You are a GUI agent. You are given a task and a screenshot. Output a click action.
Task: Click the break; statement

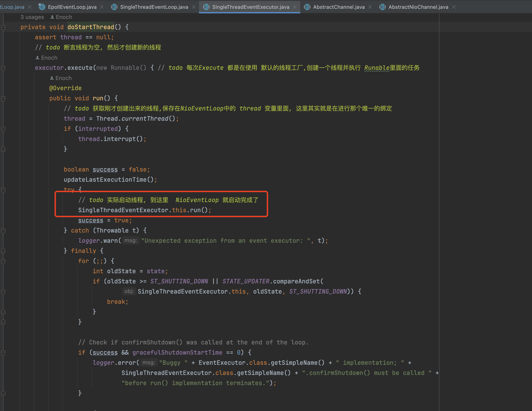point(118,302)
